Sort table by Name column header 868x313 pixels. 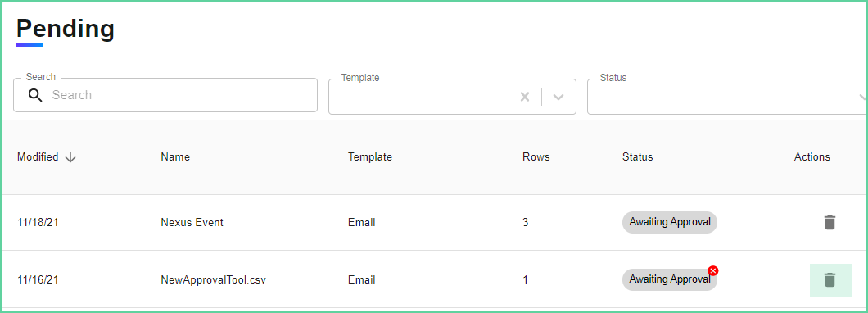(x=175, y=156)
